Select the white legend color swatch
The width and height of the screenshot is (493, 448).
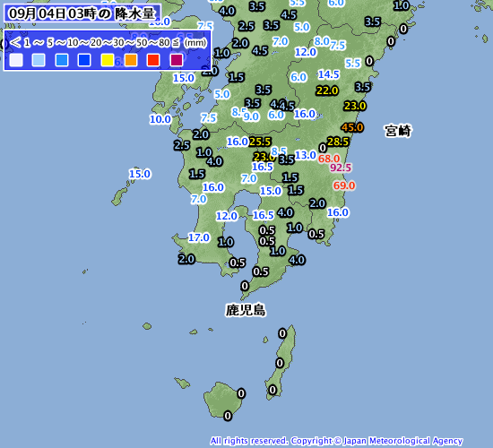(x=16, y=60)
